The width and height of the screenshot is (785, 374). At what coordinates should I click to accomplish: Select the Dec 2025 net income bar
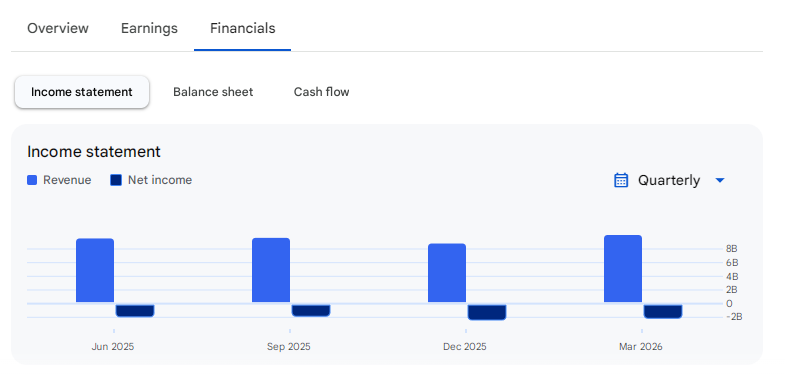tap(487, 312)
